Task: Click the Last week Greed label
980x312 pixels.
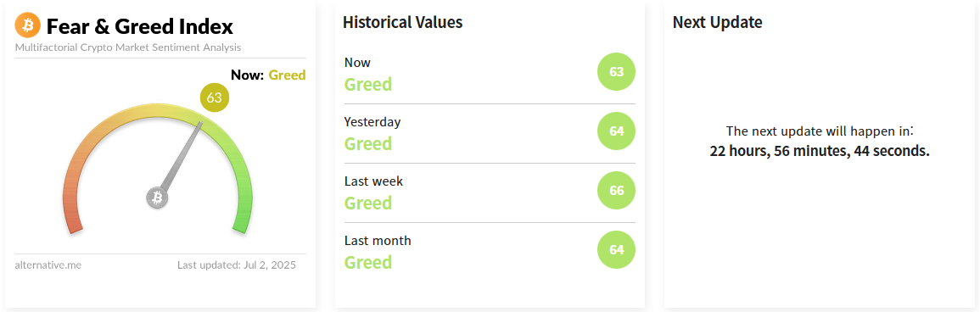Action: (368, 203)
